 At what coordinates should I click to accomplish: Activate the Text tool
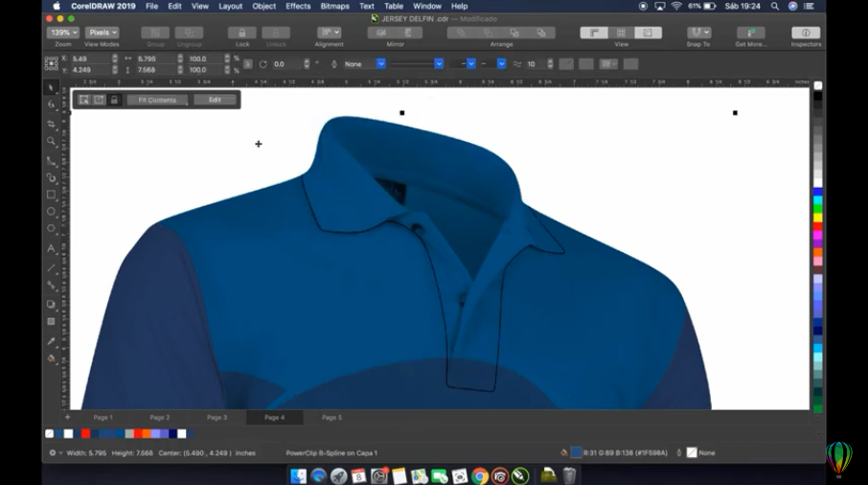click(x=52, y=248)
